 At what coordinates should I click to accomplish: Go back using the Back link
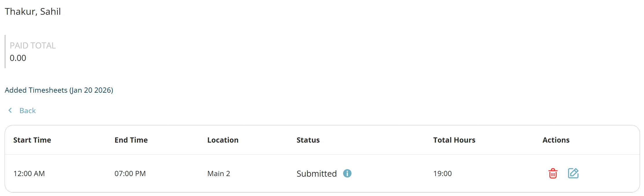click(x=27, y=111)
